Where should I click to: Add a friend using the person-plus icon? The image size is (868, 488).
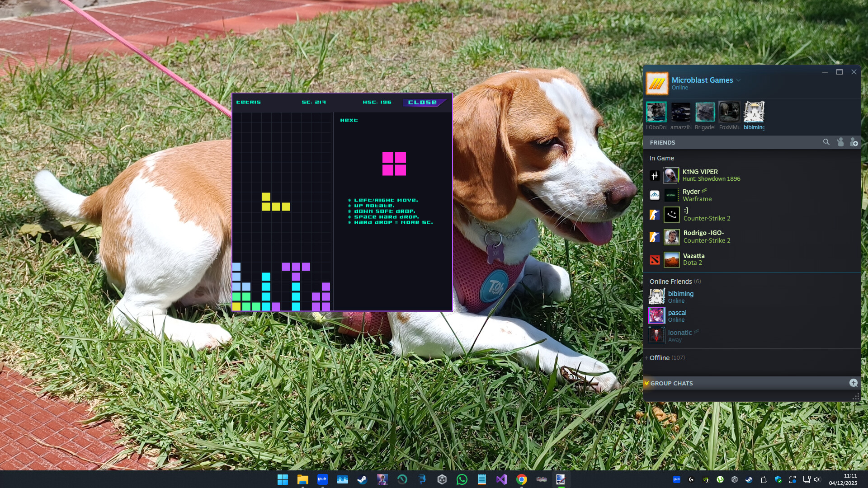tap(855, 142)
